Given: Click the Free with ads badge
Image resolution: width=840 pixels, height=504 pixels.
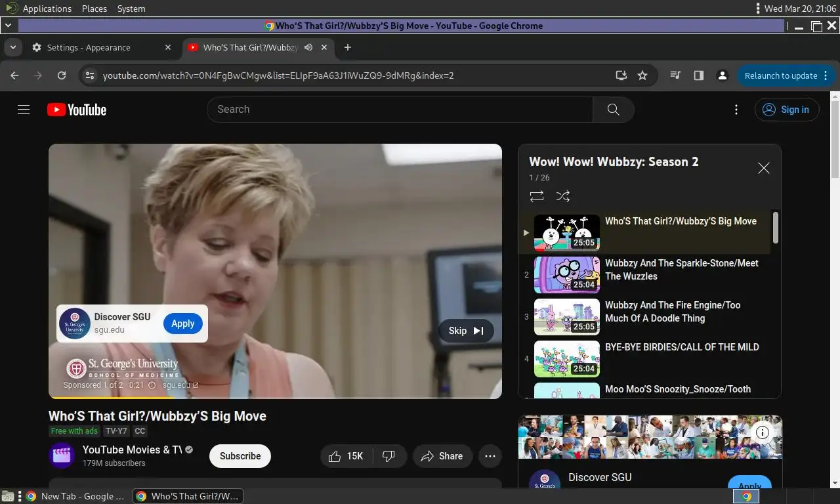Looking at the screenshot, I should click(74, 431).
